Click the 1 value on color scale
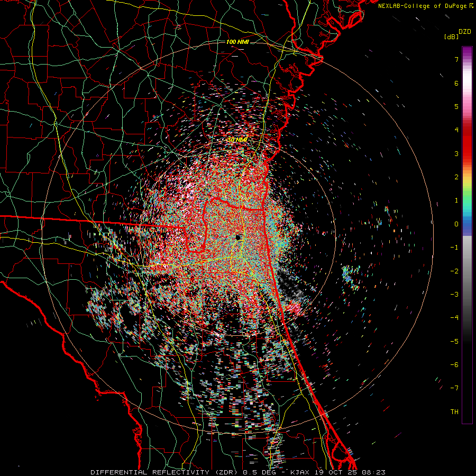 point(456,200)
